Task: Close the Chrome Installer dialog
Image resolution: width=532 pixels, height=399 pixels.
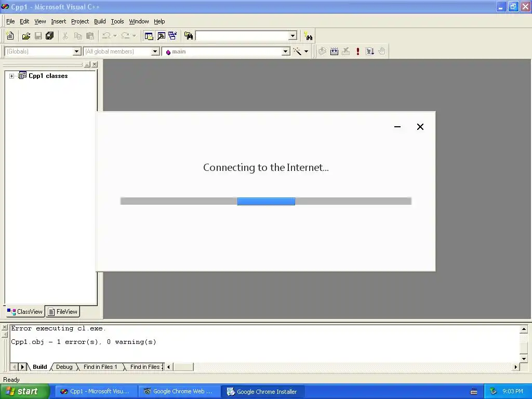Action: pyautogui.click(x=420, y=127)
